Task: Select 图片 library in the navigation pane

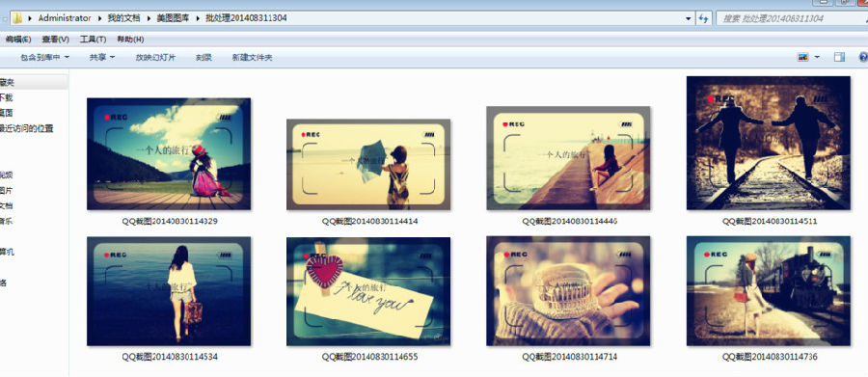Action: pos(6,191)
